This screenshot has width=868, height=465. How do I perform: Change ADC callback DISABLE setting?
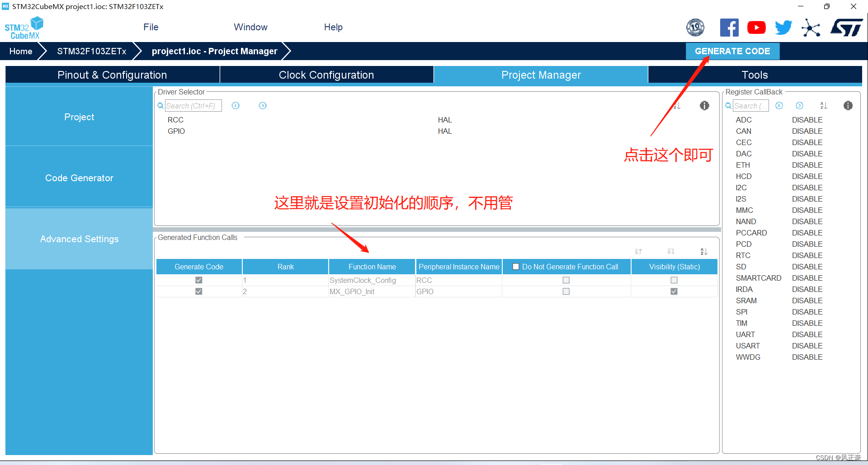click(x=807, y=120)
